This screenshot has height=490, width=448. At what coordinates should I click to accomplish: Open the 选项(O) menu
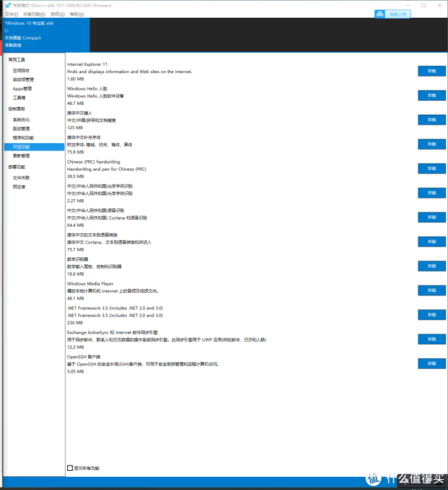[x=57, y=14]
